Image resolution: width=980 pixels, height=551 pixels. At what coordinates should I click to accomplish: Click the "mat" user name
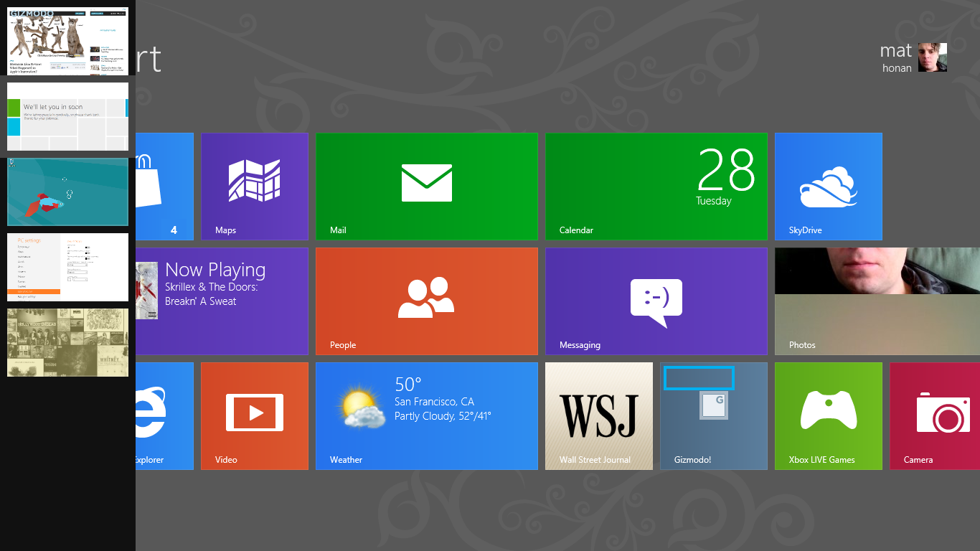coord(896,50)
